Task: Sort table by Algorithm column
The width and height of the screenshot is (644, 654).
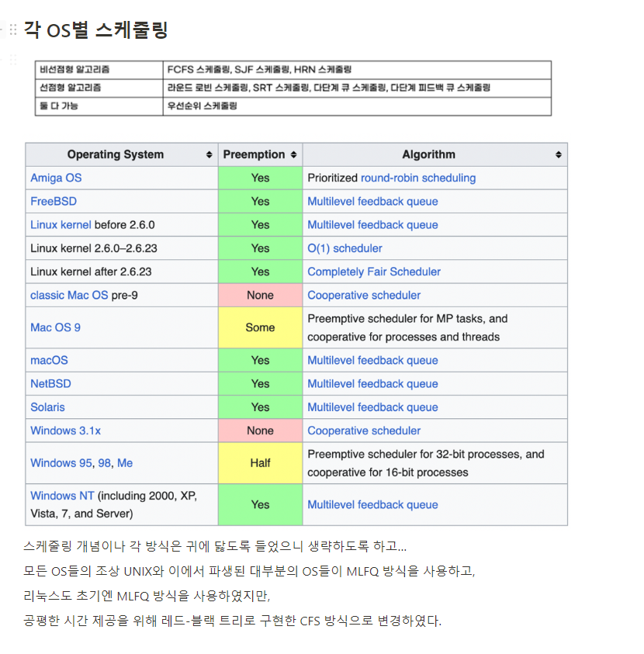Action: click(x=559, y=154)
